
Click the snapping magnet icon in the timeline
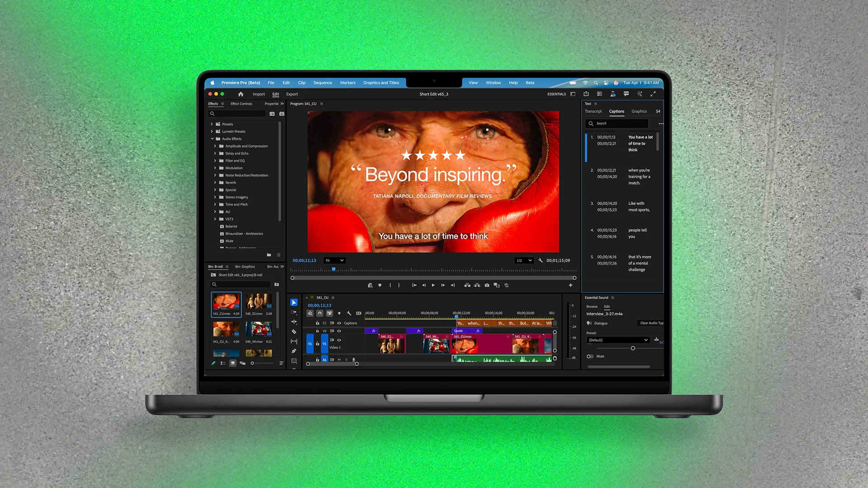pyautogui.click(x=320, y=314)
